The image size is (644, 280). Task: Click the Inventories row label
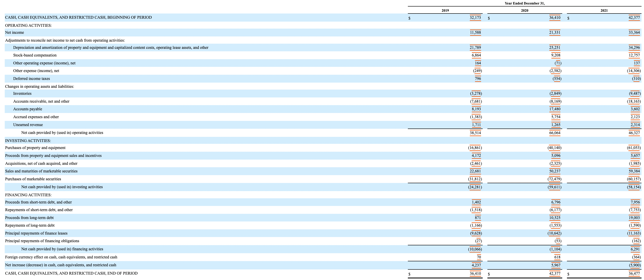22,93
